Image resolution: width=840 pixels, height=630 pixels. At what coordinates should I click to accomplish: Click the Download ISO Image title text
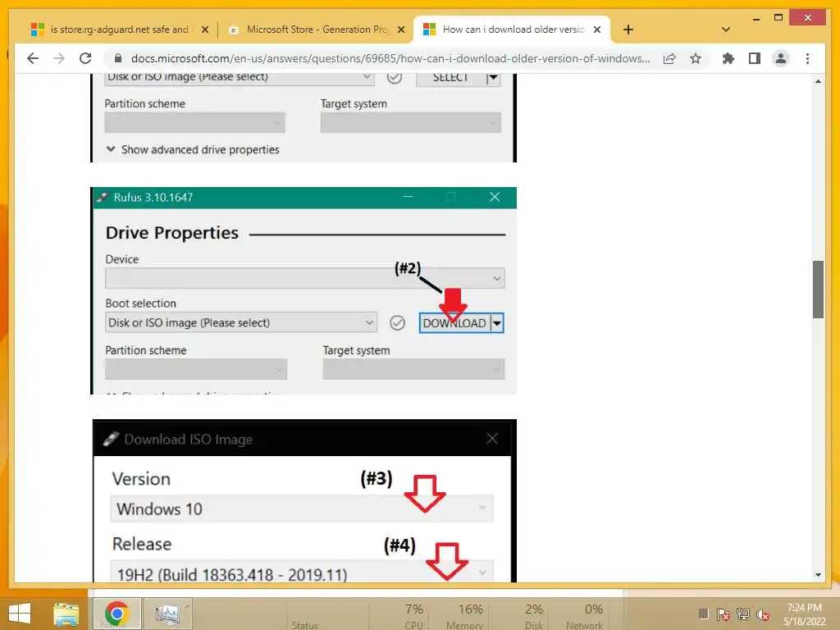(188, 440)
